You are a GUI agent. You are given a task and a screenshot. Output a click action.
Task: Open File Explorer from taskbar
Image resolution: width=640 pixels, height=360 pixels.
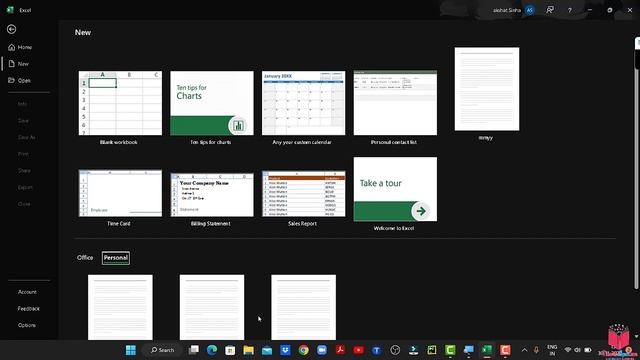click(249, 350)
